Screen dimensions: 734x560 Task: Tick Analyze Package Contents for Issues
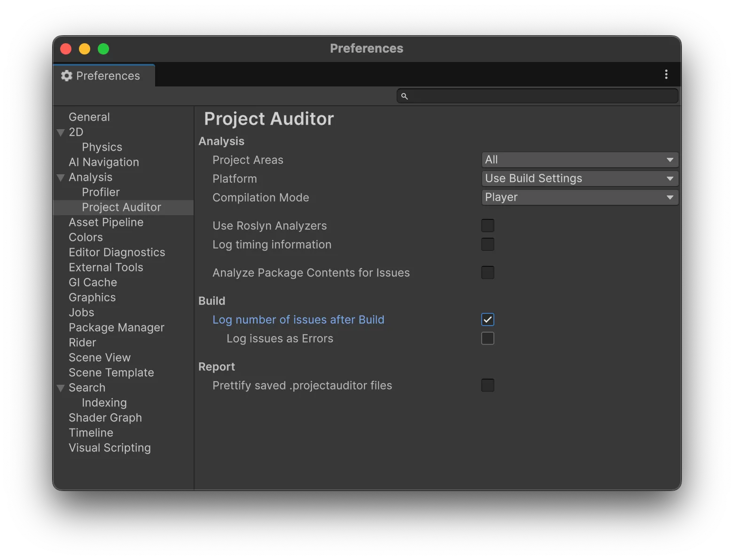(487, 272)
